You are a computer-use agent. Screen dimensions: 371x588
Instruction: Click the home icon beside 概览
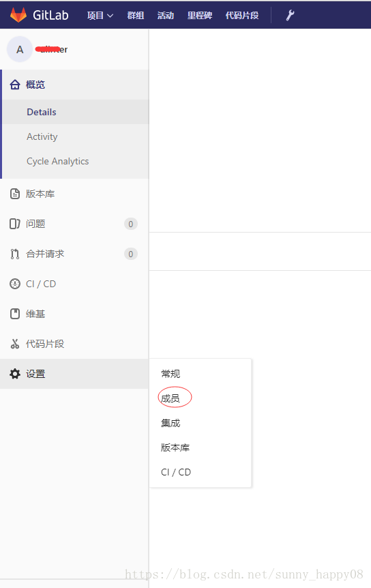point(15,85)
